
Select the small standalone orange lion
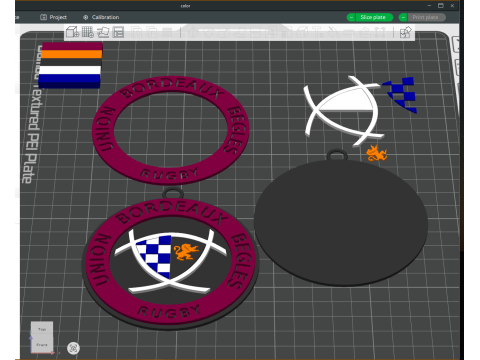coord(376,154)
